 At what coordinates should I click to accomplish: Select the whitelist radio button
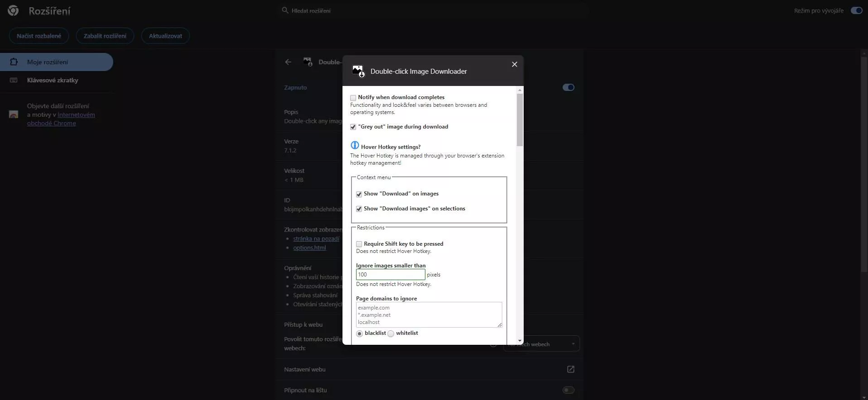tap(391, 333)
